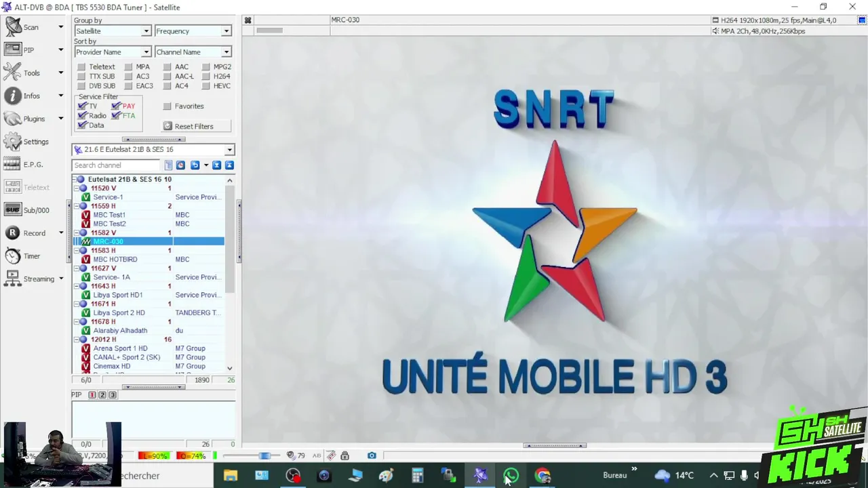
Task: Open Calculator from the taskbar
Action: coord(418,476)
